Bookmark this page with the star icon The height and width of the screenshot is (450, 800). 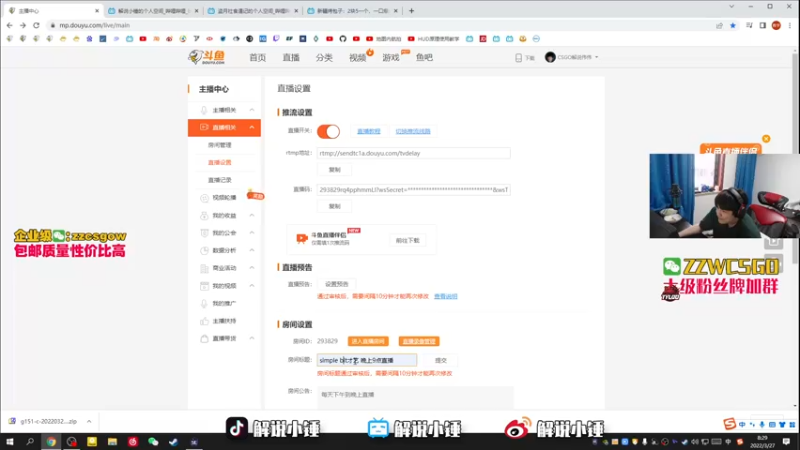click(x=733, y=25)
